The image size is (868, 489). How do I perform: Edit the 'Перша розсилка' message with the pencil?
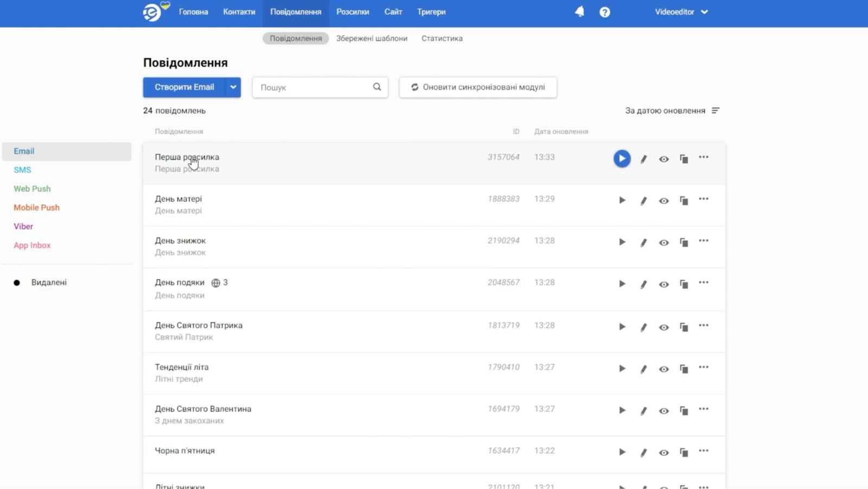coord(643,159)
